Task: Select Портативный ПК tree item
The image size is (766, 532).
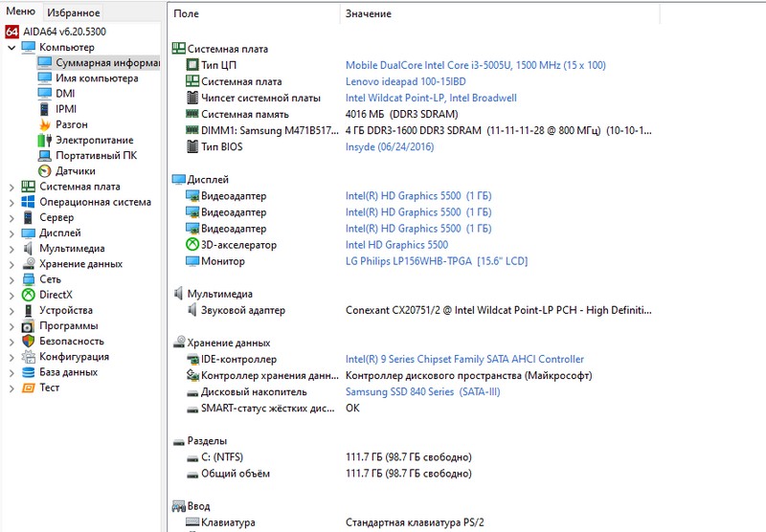Action: pyautogui.click(x=96, y=155)
